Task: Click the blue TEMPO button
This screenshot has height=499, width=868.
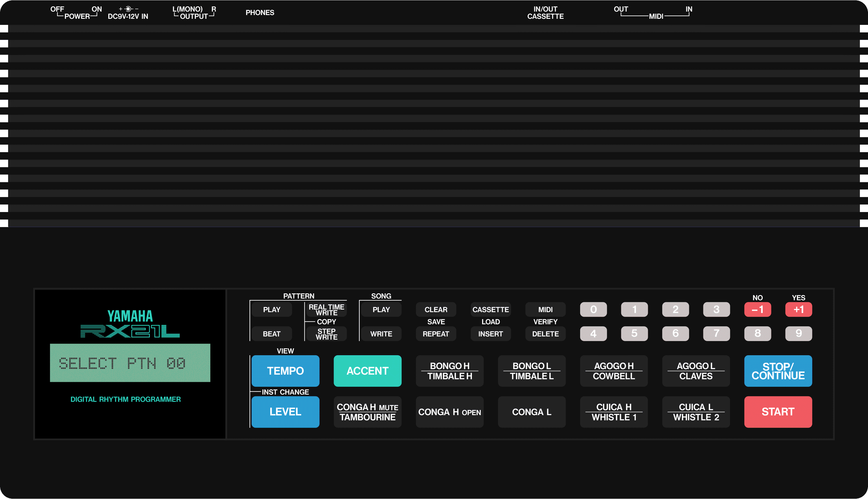Action: point(286,371)
